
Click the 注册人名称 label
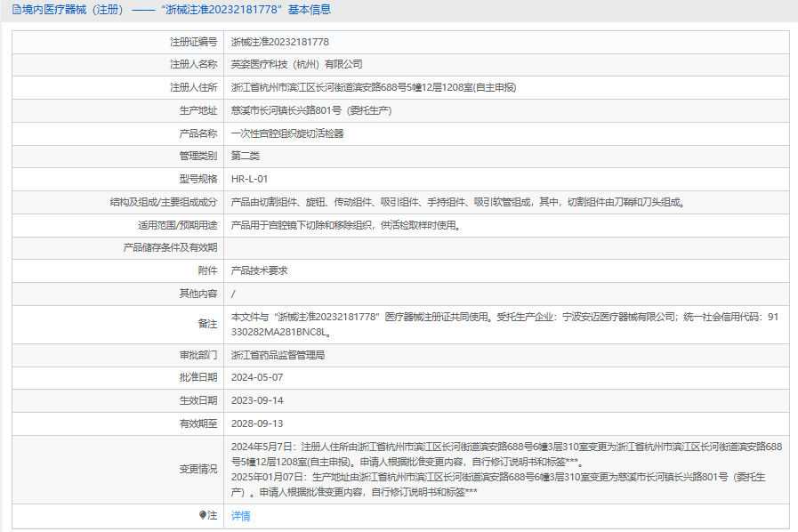point(193,64)
